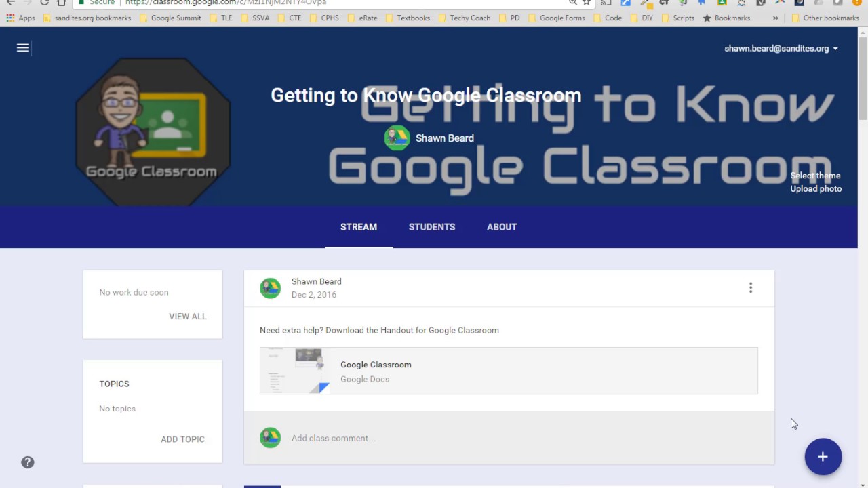The height and width of the screenshot is (488, 868).
Task: Click the browser home icon
Action: pos(62,3)
